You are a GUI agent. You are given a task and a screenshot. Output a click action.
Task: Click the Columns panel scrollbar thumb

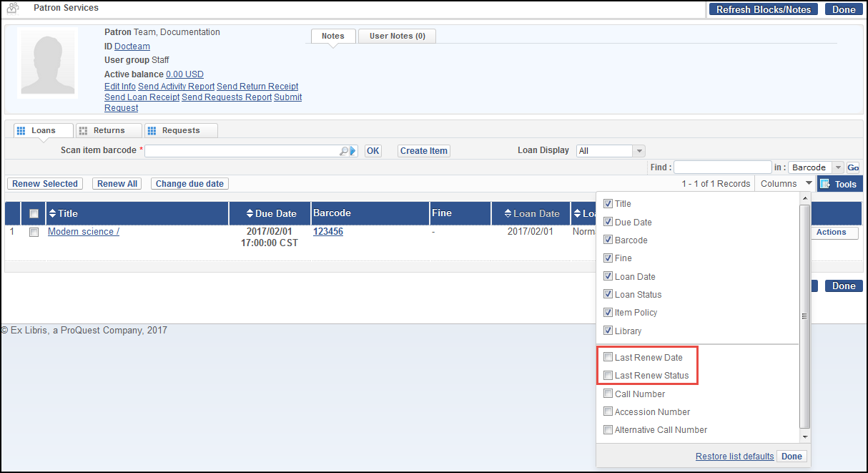click(804, 316)
